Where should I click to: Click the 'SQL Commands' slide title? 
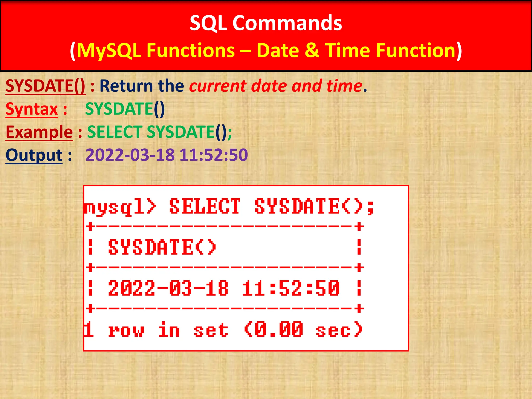pos(266,23)
